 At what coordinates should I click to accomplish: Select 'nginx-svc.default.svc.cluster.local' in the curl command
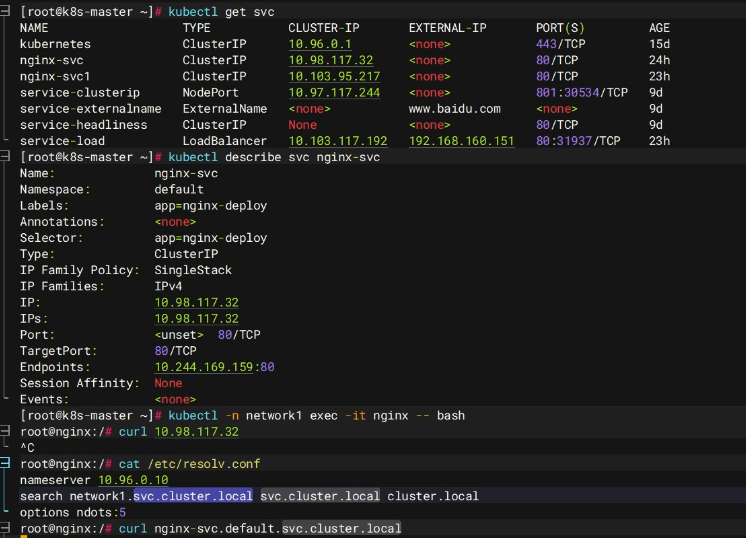[x=278, y=528]
